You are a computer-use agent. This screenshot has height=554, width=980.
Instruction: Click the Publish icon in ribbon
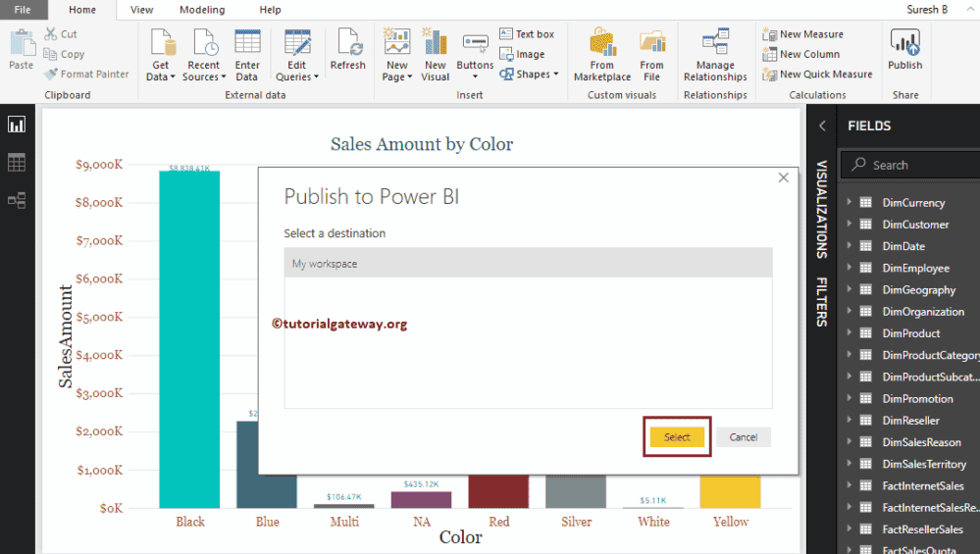[x=905, y=42]
